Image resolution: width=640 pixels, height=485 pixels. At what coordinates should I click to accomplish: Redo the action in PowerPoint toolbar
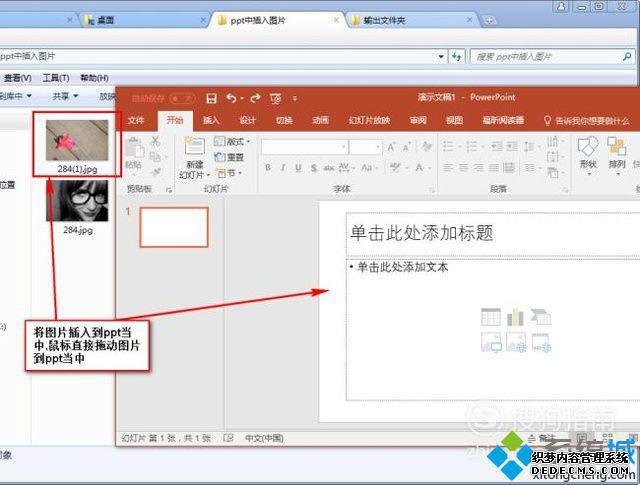256,98
